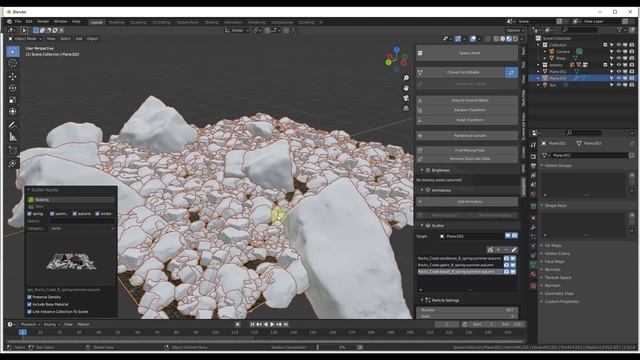Toggle the Include Base Material checkbox
The height and width of the screenshot is (360, 640).
29,304
